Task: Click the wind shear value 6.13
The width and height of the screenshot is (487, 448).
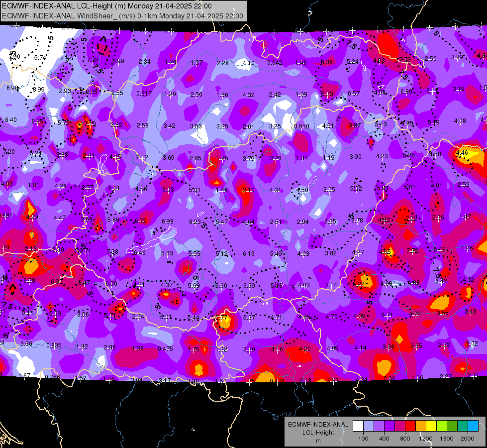Action: 249,254
